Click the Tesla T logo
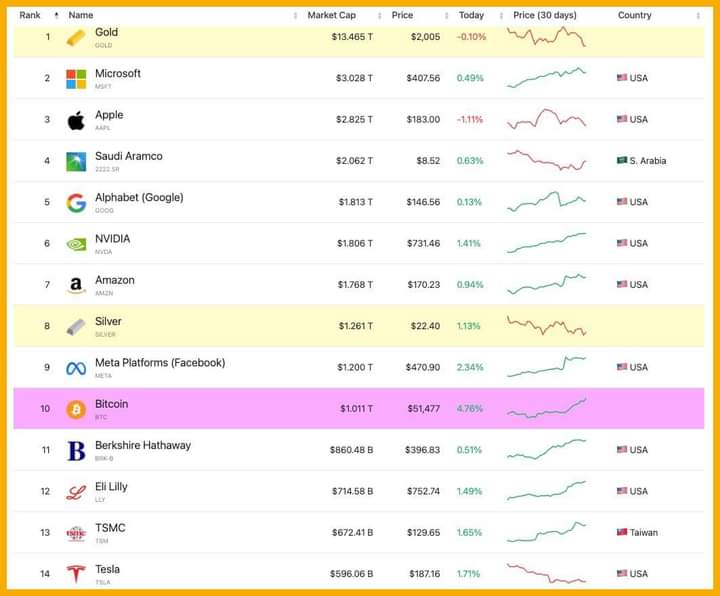Screen dimensions: 720x596 point(76,574)
